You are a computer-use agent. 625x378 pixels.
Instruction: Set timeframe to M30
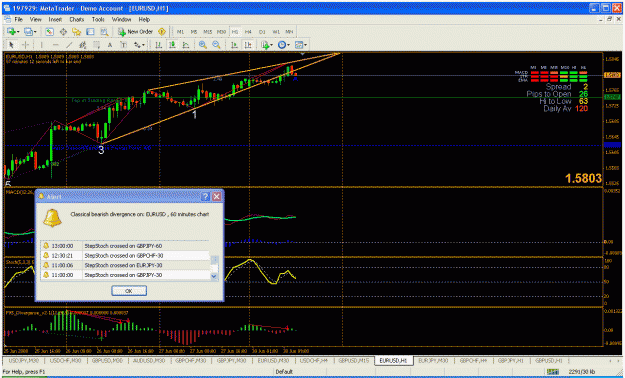(221, 32)
